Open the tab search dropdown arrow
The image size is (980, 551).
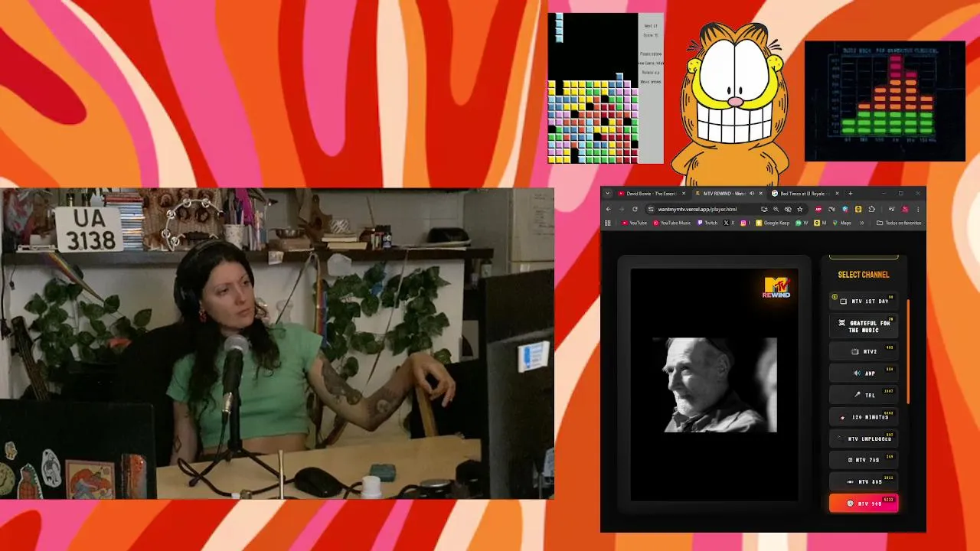point(608,194)
